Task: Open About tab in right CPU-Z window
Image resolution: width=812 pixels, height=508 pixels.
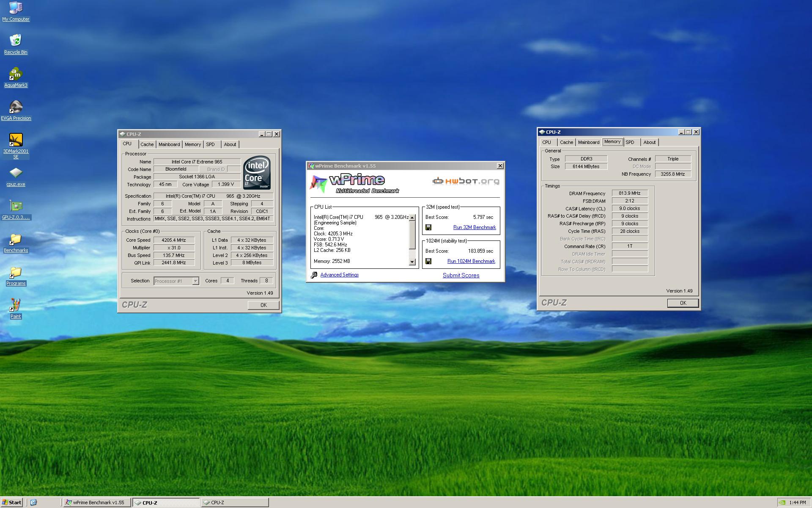Action: click(x=650, y=142)
